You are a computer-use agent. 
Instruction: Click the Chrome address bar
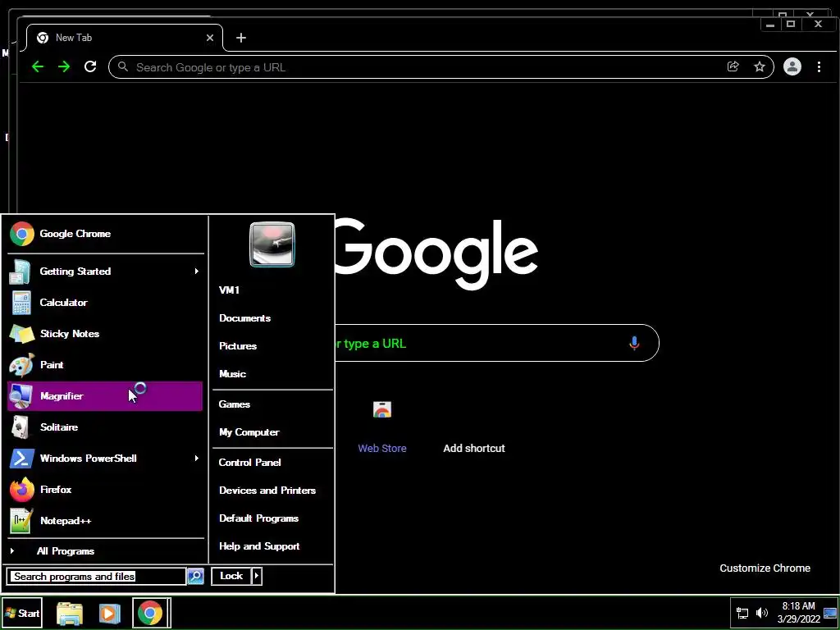pyautogui.click(x=441, y=67)
